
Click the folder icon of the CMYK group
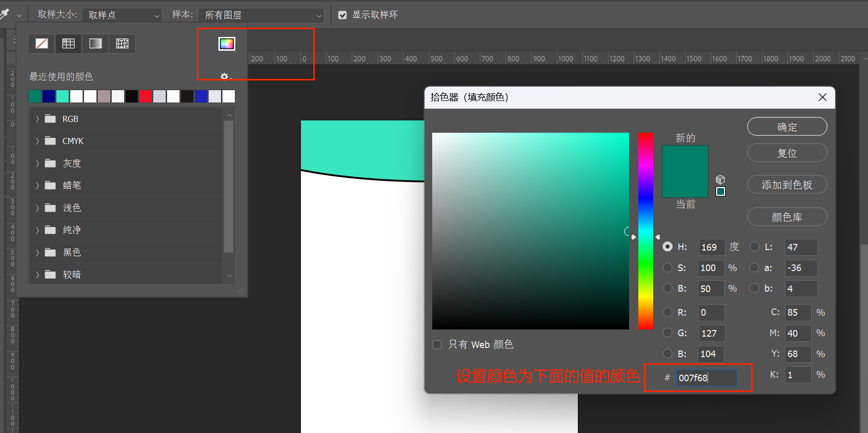click(x=50, y=141)
